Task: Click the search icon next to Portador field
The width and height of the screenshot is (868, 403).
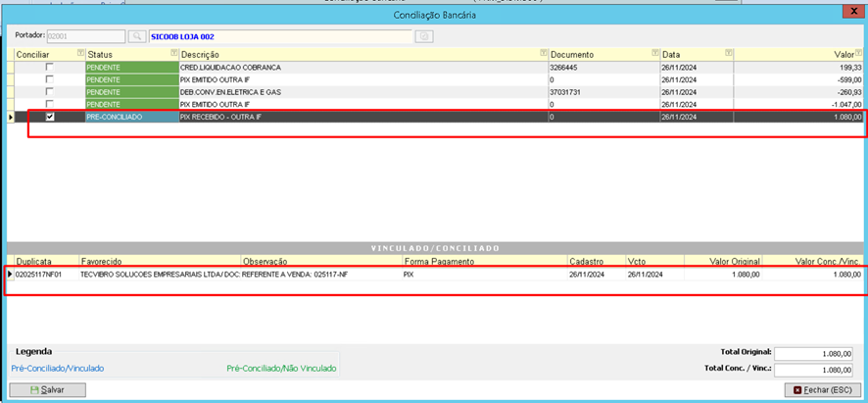Action: (x=134, y=36)
